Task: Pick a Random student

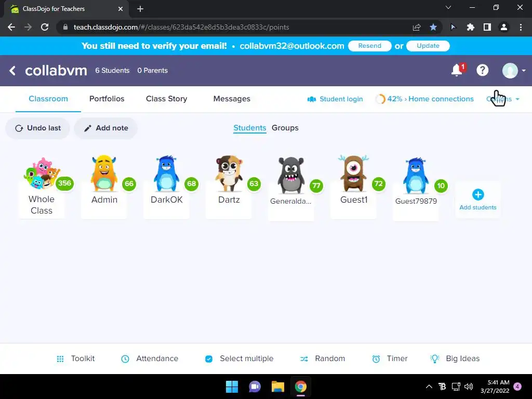Action: click(322, 358)
